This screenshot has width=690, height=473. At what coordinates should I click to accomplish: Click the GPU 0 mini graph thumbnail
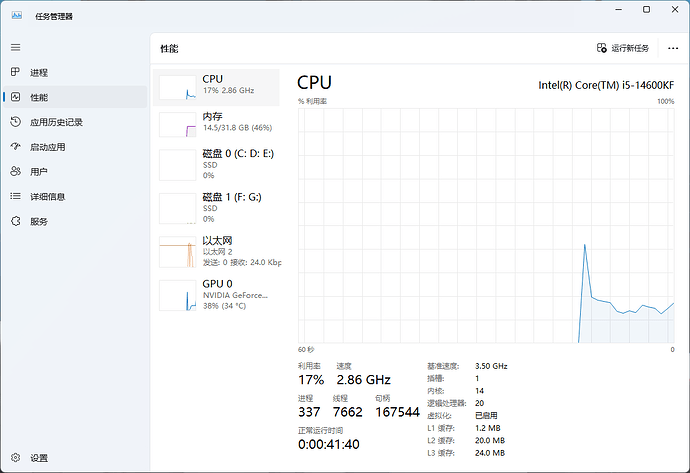pyautogui.click(x=177, y=295)
